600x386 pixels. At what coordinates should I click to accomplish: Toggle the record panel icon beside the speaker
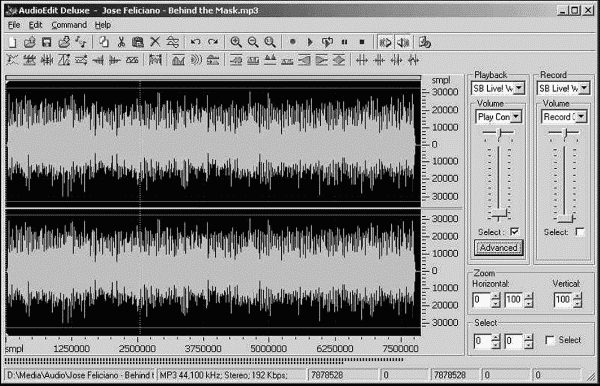tap(386, 42)
